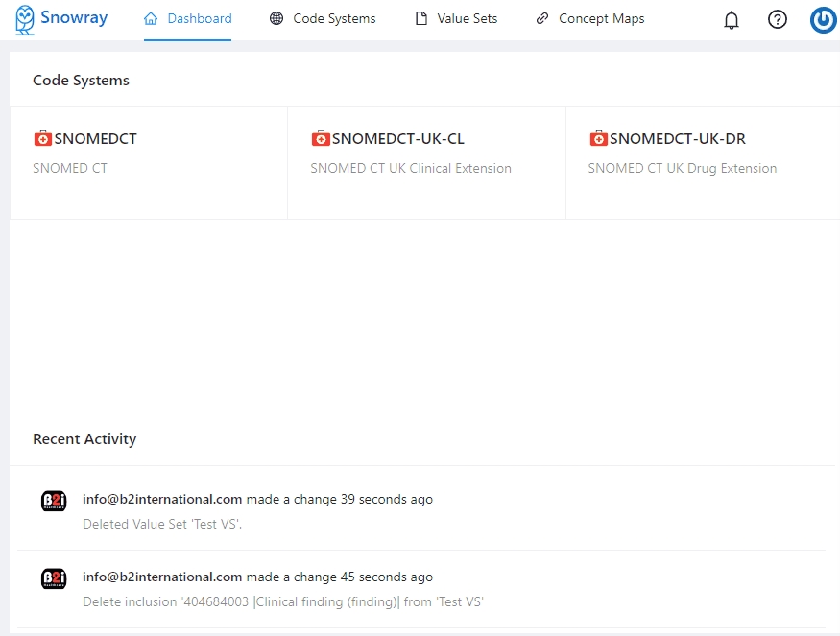This screenshot has width=840, height=636.
Task: Click the SNOMEDCT medical kit icon
Action: tap(43, 139)
